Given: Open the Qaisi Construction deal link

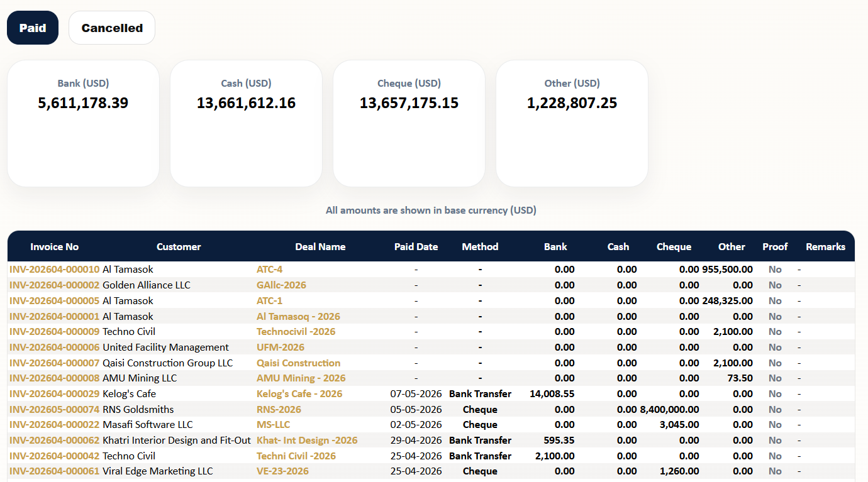Looking at the screenshot, I should tap(299, 363).
